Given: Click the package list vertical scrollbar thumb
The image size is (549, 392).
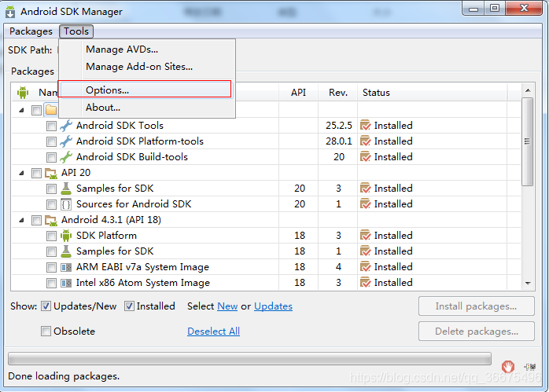Looking at the screenshot, I should (x=527, y=141).
